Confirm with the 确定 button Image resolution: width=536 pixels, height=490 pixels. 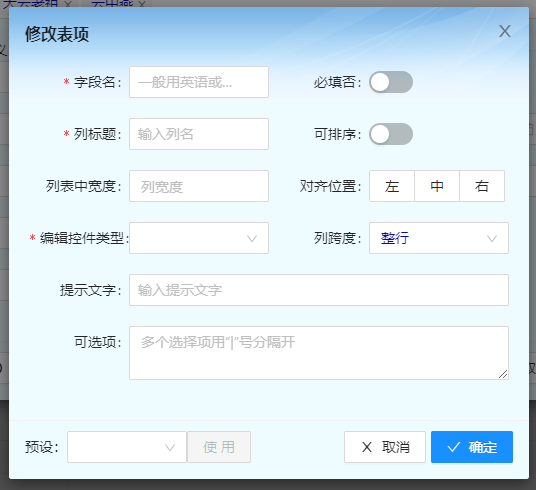(x=472, y=447)
